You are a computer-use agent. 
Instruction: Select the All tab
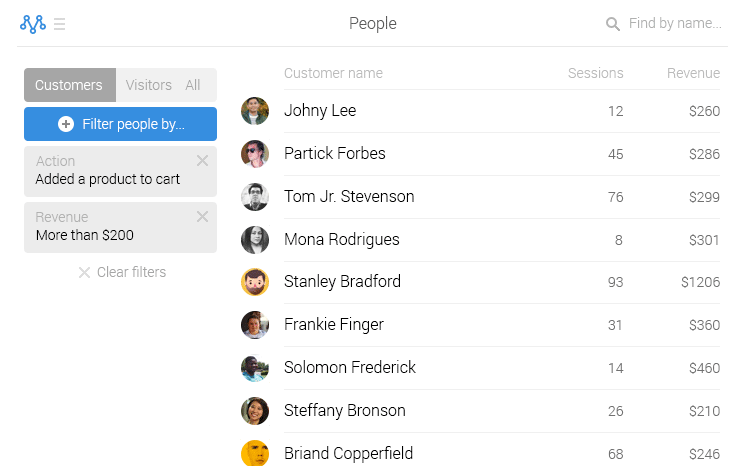pos(193,85)
